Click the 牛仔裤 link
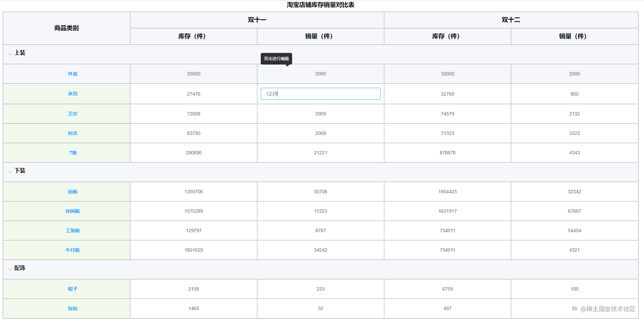Screen dimensions: 644x321 point(73,250)
